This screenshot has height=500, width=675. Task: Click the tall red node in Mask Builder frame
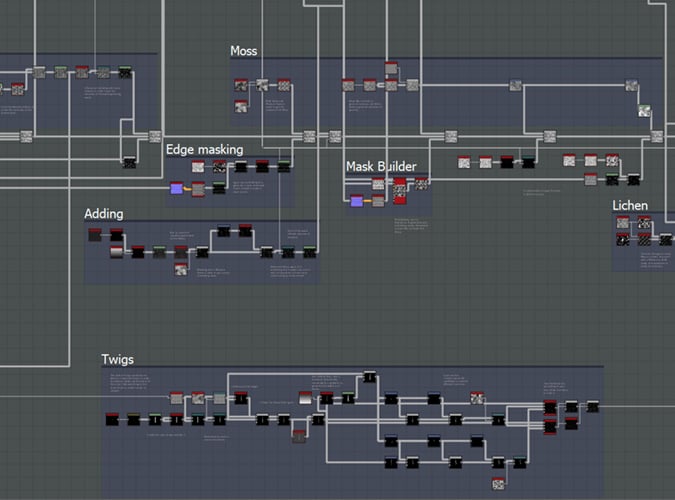coord(399,191)
